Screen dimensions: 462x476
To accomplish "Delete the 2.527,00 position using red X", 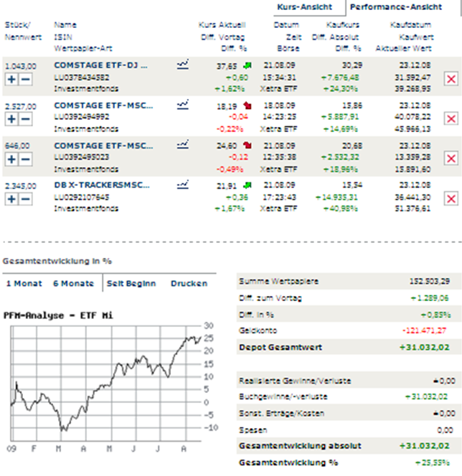I will click(451, 119).
